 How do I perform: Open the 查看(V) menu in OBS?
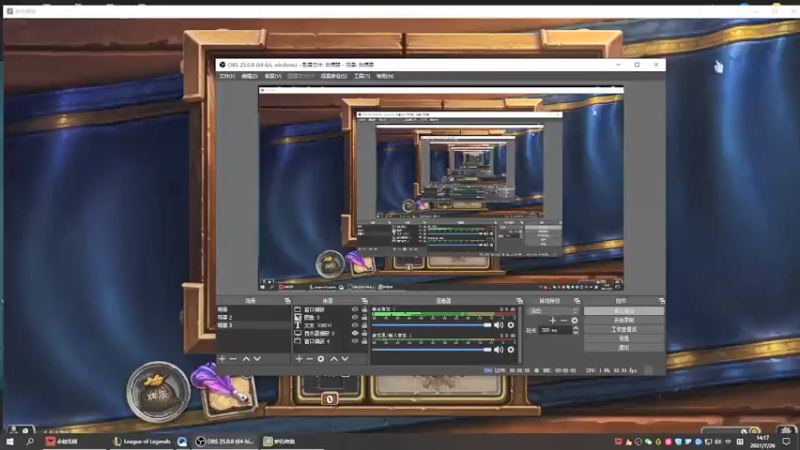[273, 76]
